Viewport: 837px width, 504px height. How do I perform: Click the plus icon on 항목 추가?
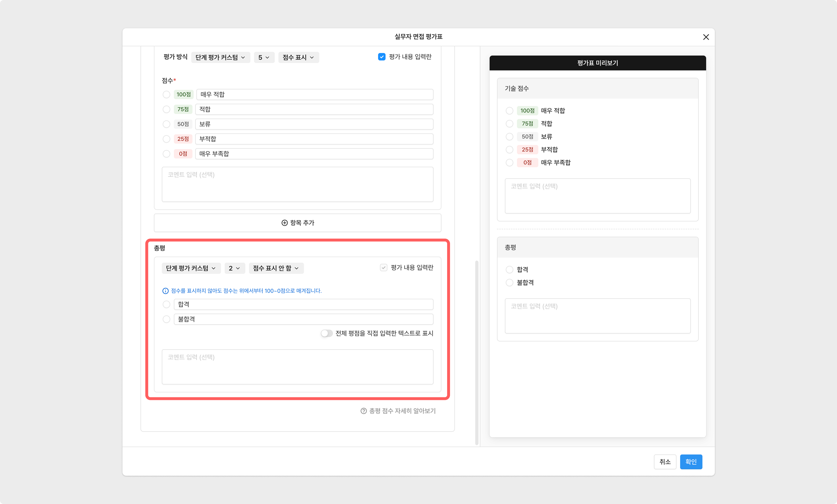[284, 223]
